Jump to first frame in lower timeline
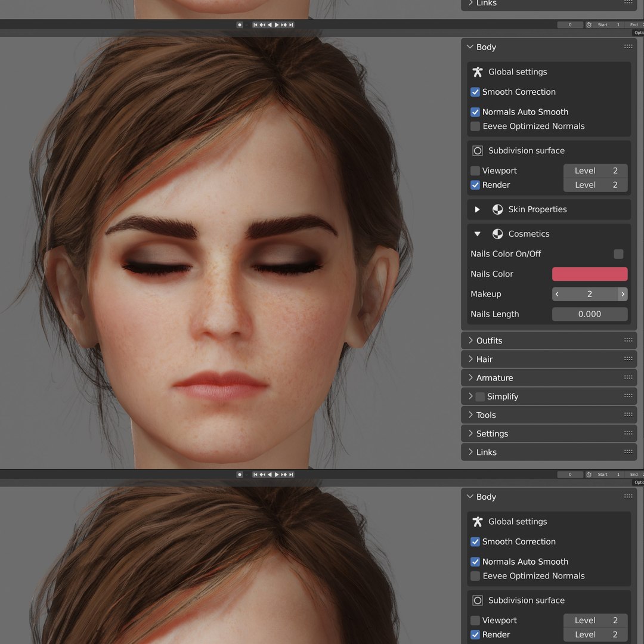Viewport: 644px width, 644px height. tap(255, 475)
